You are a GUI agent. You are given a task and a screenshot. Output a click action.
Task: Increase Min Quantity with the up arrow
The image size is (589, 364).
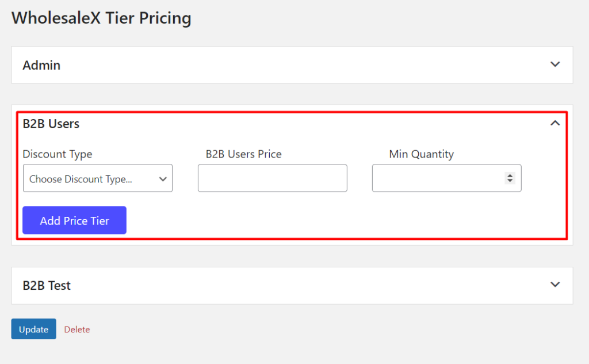tap(510, 175)
